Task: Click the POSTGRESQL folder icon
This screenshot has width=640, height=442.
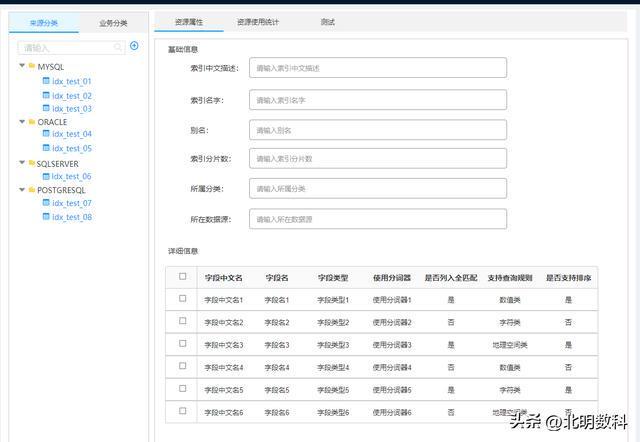Action: (32, 189)
